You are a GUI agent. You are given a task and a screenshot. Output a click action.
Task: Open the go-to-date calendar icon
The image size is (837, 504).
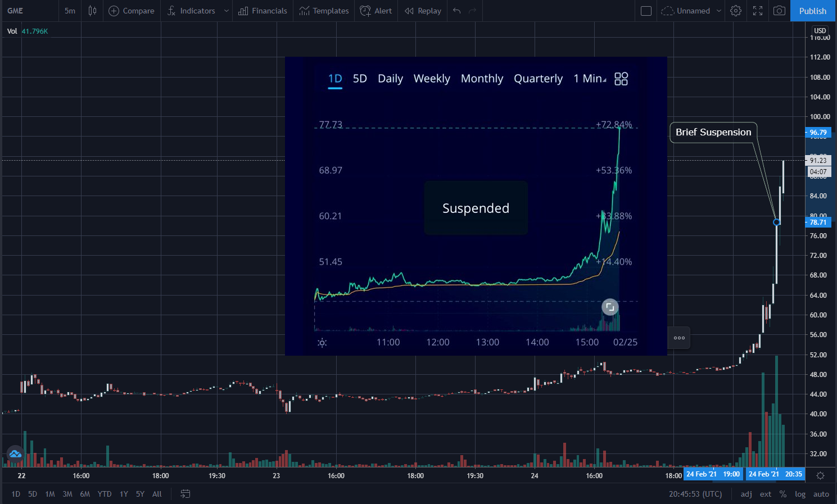coord(185,494)
